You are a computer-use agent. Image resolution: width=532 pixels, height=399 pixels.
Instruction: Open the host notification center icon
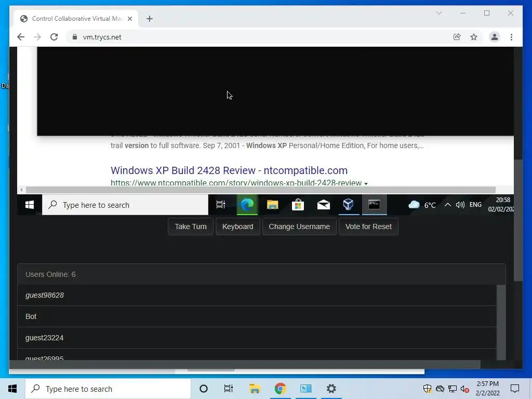tap(515, 389)
